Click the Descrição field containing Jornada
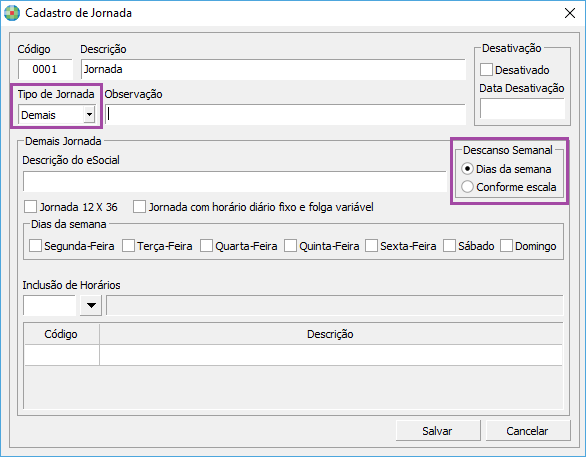Image resolution: width=586 pixels, height=457 pixels. coord(273,69)
